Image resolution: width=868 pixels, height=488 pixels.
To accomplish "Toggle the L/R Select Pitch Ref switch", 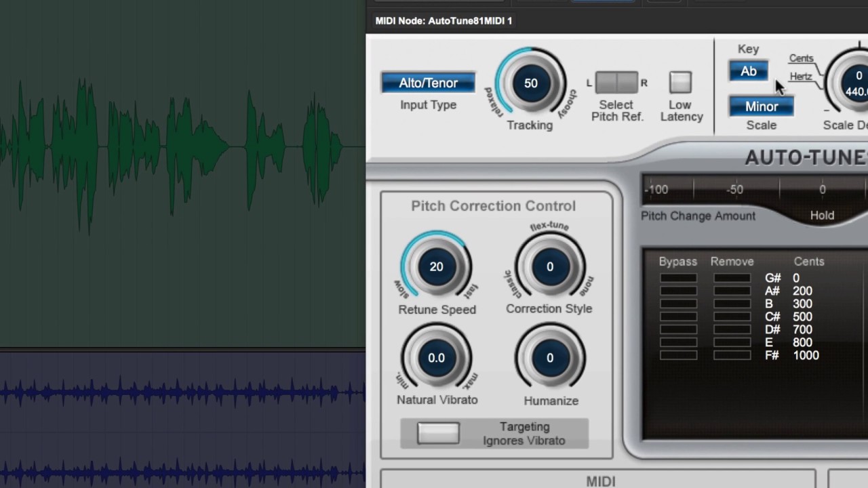I will click(616, 82).
